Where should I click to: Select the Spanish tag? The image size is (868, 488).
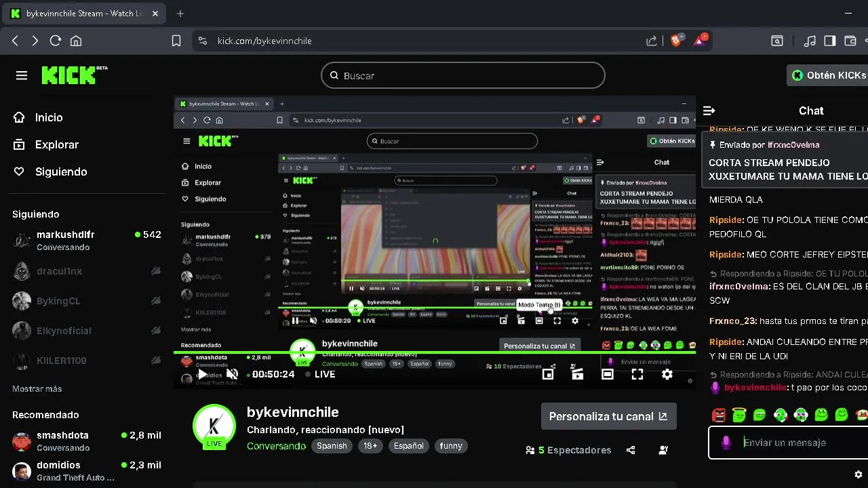pos(332,446)
